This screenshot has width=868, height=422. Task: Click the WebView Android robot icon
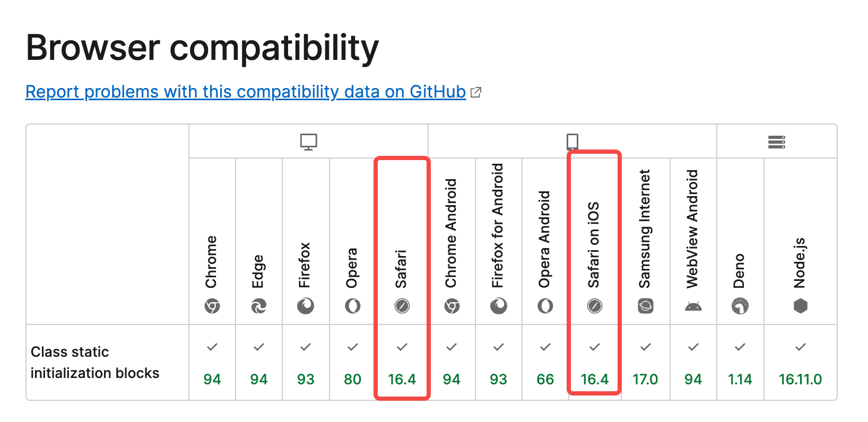coord(693,306)
